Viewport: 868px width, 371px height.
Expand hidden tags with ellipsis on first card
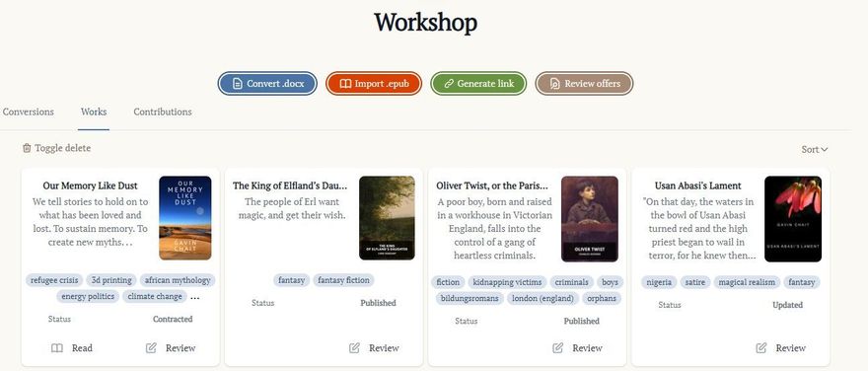tap(195, 297)
